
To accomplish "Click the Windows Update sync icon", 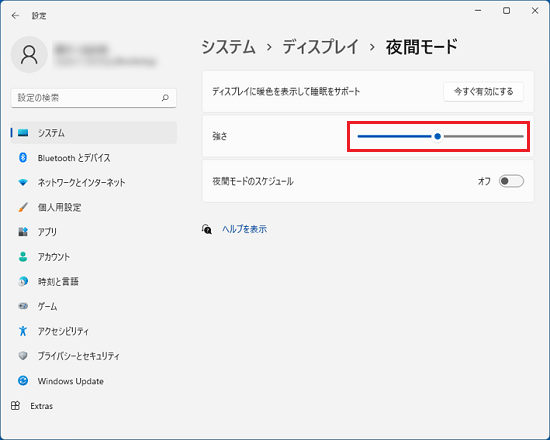I will click(23, 381).
